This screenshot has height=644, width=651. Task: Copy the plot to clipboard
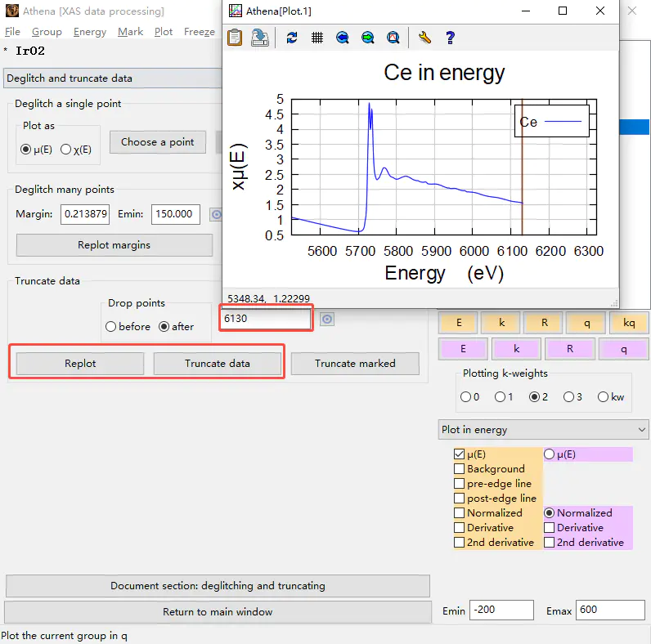pyautogui.click(x=235, y=38)
